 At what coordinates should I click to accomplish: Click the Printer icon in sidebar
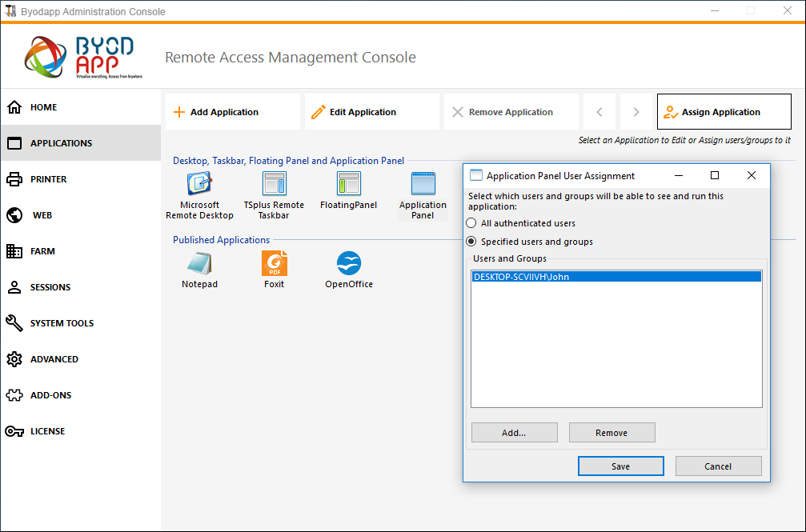14,179
